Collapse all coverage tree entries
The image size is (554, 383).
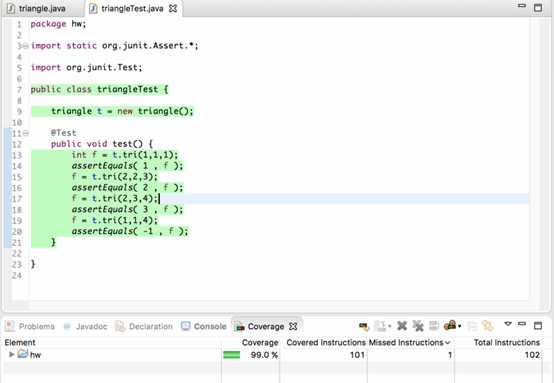click(x=472, y=326)
